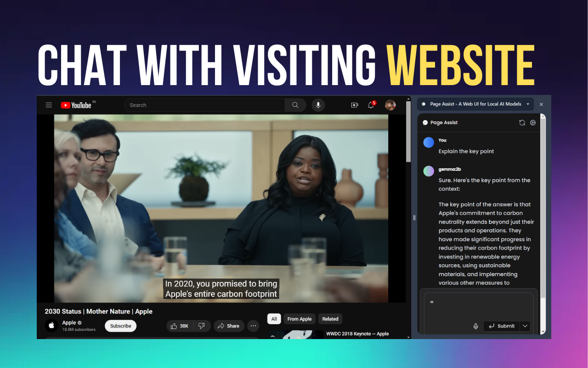Click the magnifier search button
The width and height of the screenshot is (588, 368).
click(x=295, y=105)
